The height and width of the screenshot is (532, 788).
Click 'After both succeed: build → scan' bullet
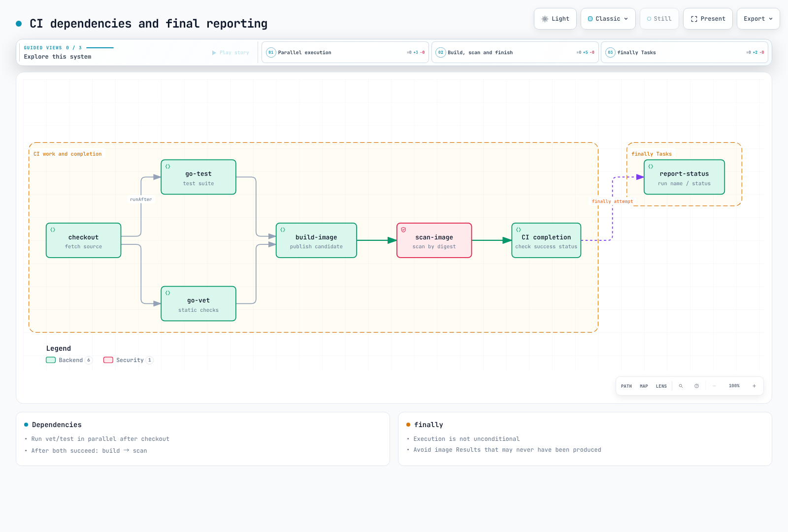coord(89,451)
